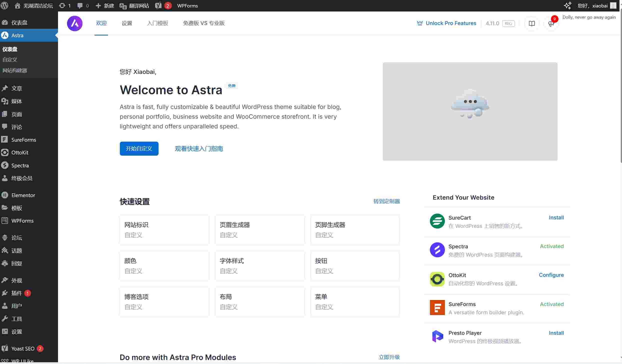Screen dimensions: 622x364
Task: Open the 插件 sidebar menu
Action: pos(17,293)
